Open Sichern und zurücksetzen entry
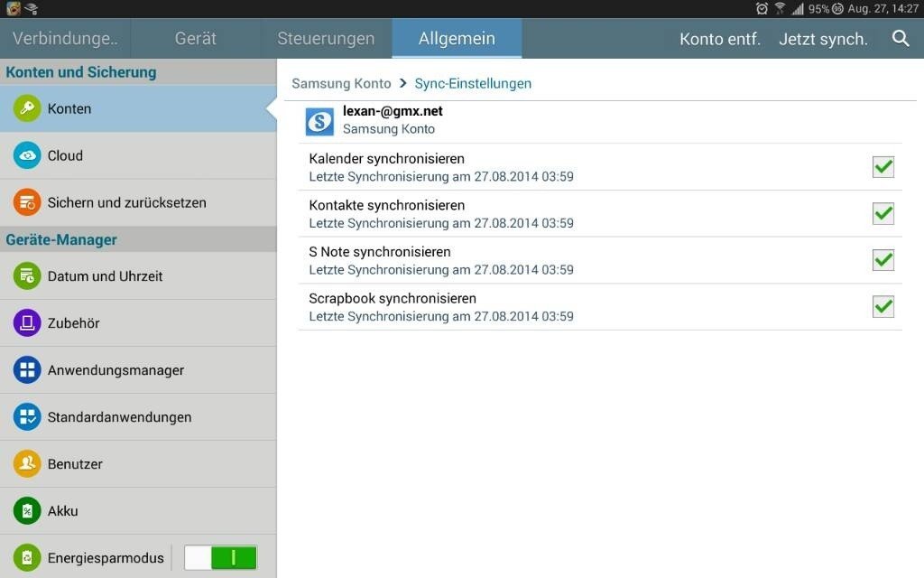924x578 pixels. click(x=138, y=203)
